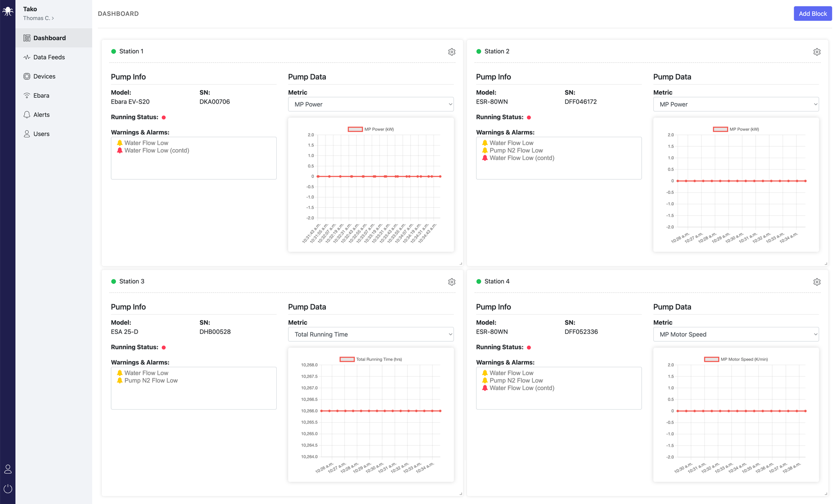This screenshot has height=504, width=837.
Task: Click the Tako octopus logo
Action: (8, 11)
